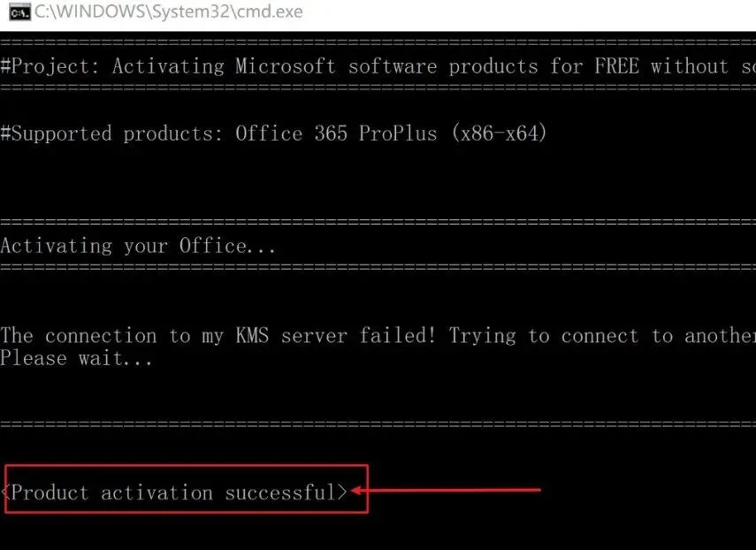
Task: Click the word 'Microsoft' in project line
Action: tap(285, 66)
